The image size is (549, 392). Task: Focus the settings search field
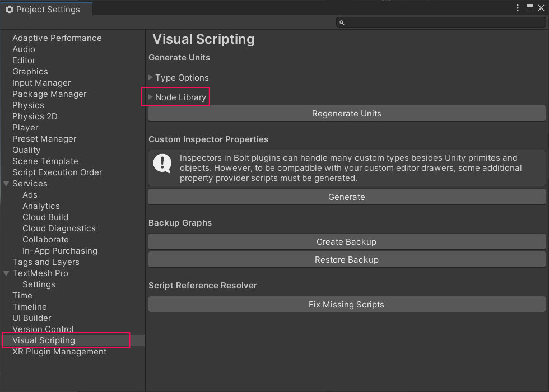coord(443,22)
